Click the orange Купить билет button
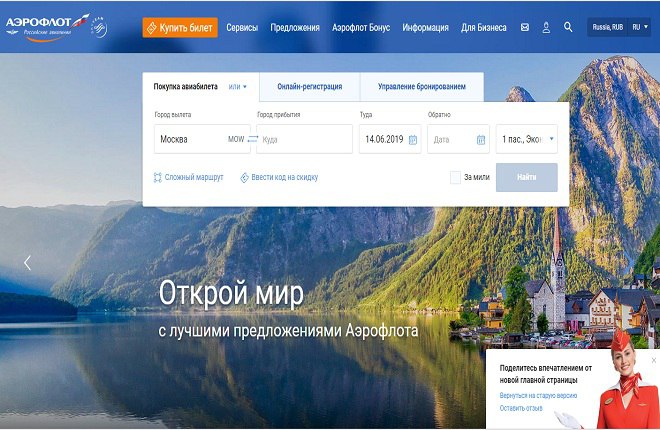The height and width of the screenshot is (430, 660). coord(180,28)
